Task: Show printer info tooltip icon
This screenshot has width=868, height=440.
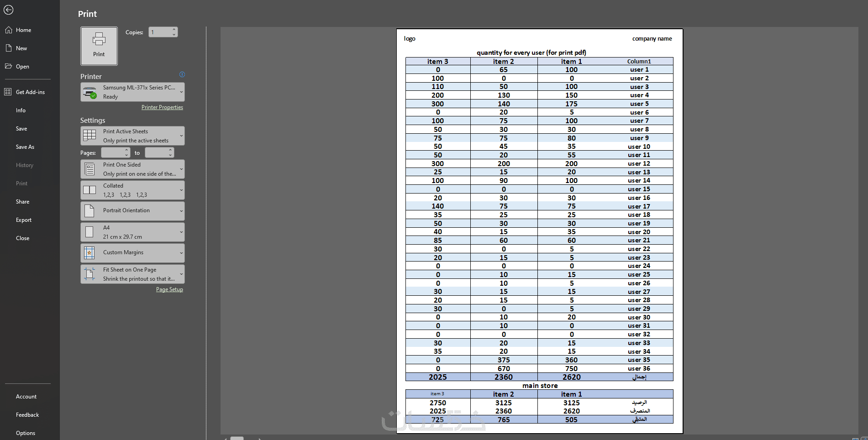Action: 182,74
